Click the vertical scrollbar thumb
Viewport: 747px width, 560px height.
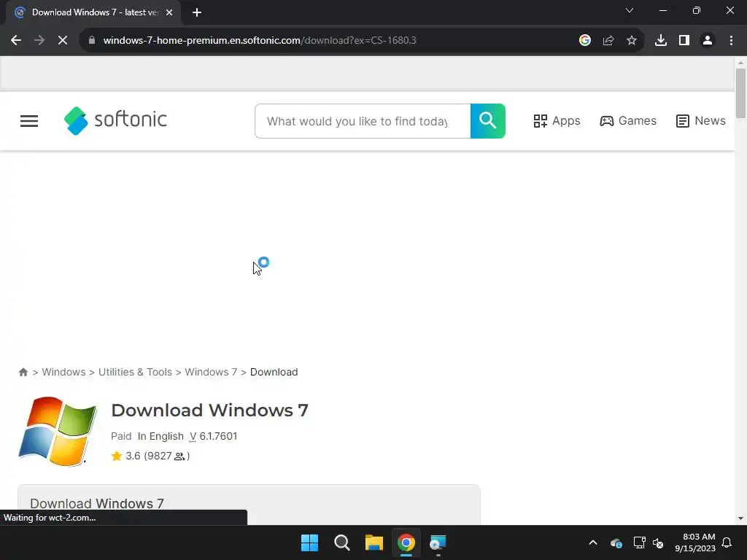point(740,93)
